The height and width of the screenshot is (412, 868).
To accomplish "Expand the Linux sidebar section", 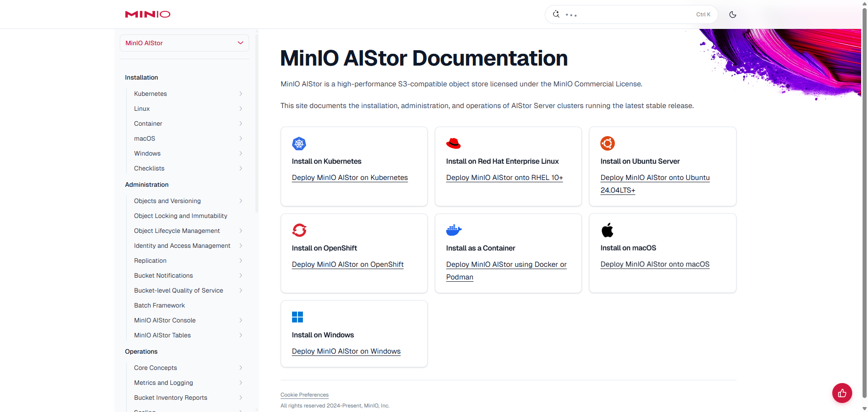I will tap(241, 109).
